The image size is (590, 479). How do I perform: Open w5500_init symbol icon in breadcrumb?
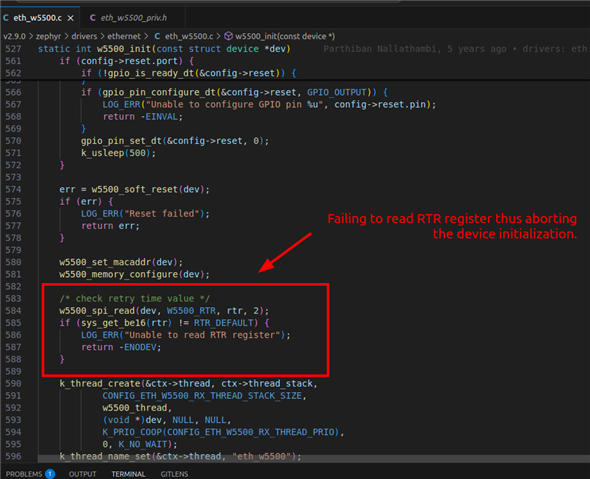pos(228,36)
